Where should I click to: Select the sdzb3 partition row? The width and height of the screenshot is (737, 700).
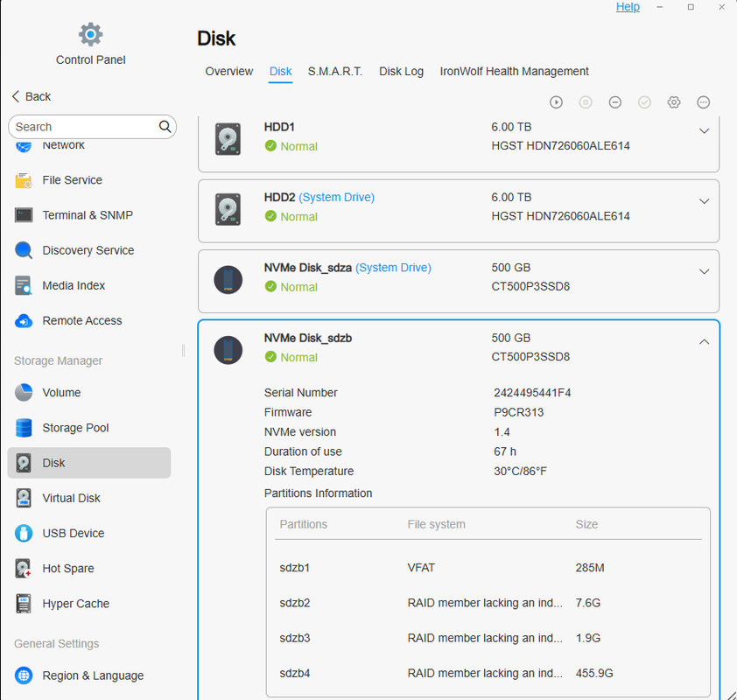click(488, 639)
